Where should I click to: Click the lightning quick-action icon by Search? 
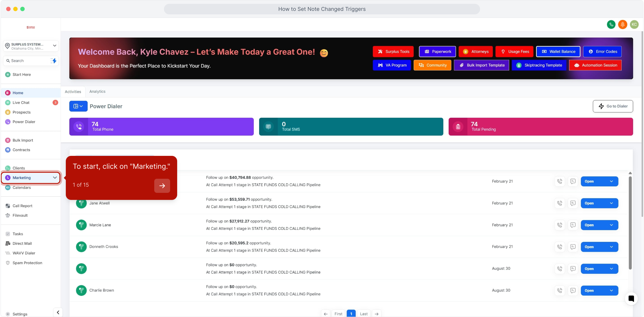(53, 61)
